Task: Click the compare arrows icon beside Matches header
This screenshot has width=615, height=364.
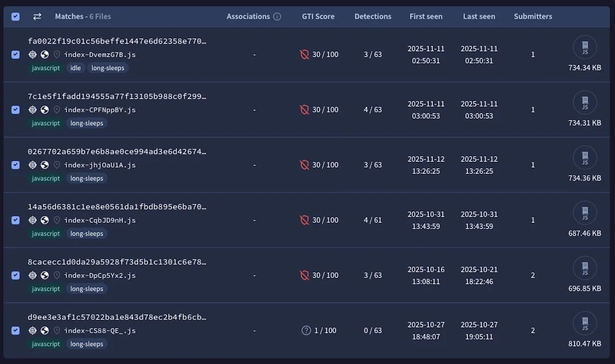Action: 37,16
